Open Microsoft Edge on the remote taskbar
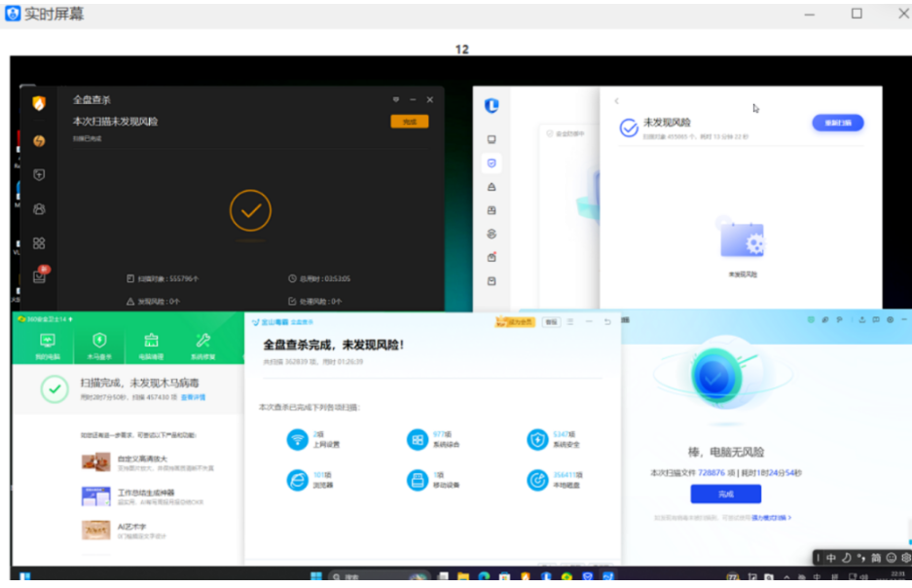 click(484, 576)
